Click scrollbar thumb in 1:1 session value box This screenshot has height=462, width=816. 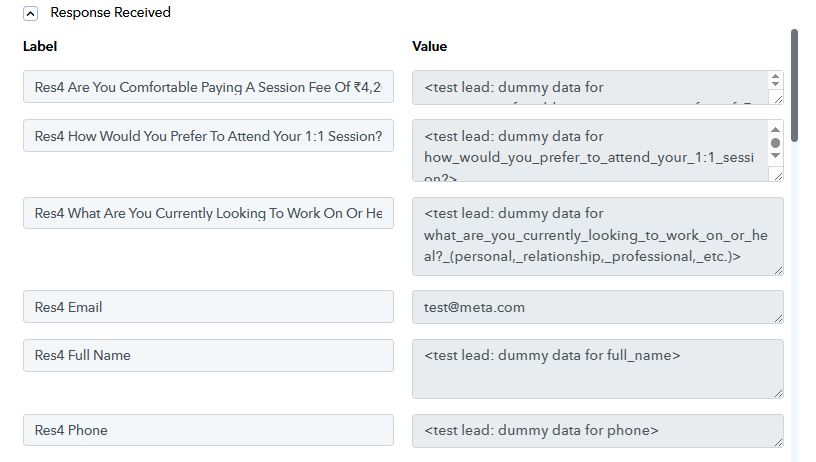click(x=776, y=143)
